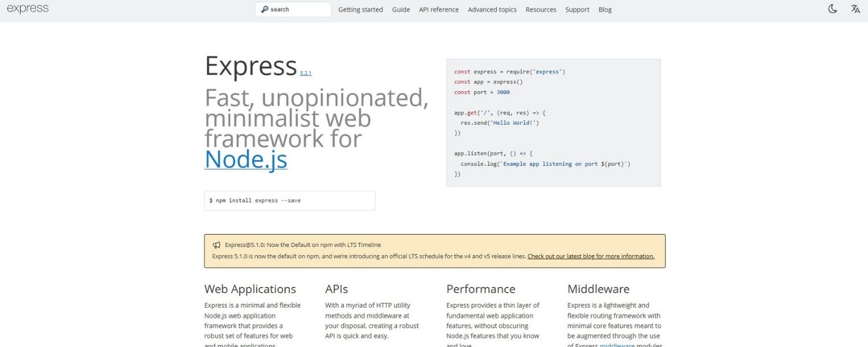Open the Guide section
The image size is (868, 347).
point(400,9)
